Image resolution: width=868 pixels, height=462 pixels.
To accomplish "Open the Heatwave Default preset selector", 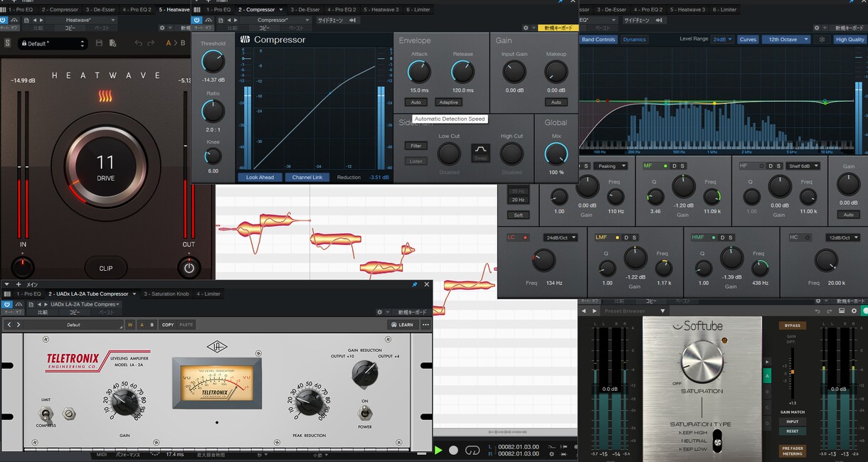I will [53, 43].
